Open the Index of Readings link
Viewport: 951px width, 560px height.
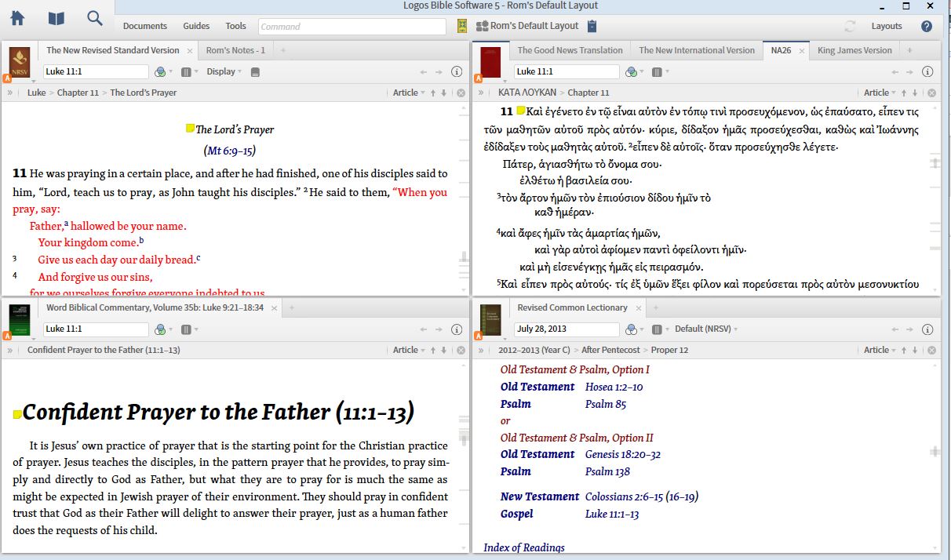pos(524,547)
